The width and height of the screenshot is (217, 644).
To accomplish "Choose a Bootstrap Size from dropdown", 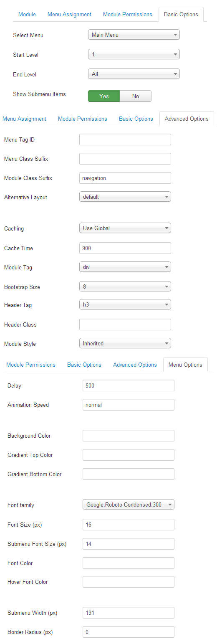I will 125,287.
